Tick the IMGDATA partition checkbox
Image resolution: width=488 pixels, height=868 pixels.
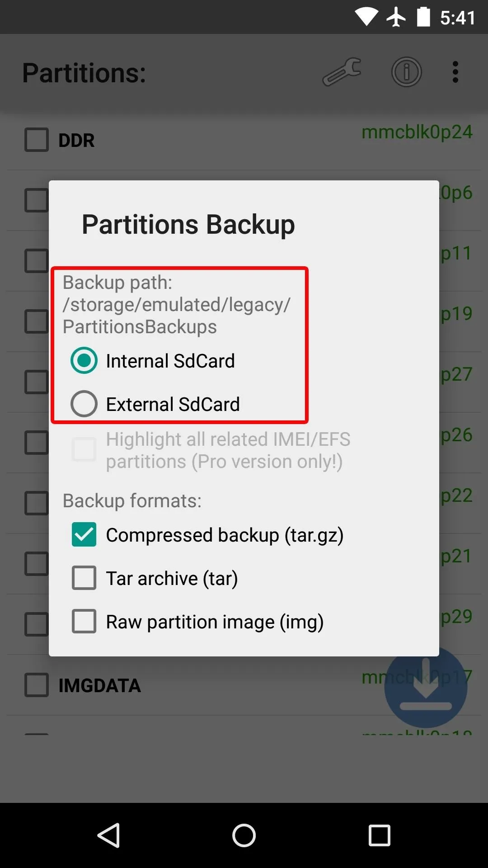pyautogui.click(x=37, y=685)
